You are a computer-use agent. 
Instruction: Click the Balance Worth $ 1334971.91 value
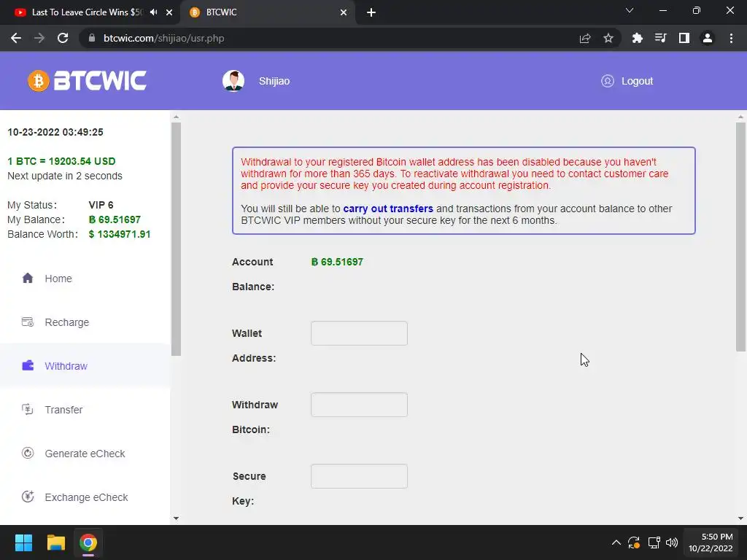coord(120,234)
